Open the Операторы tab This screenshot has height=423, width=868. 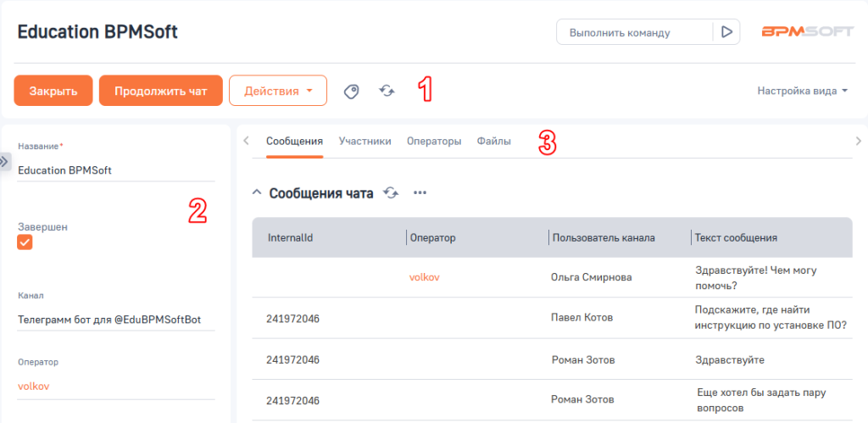click(434, 142)
